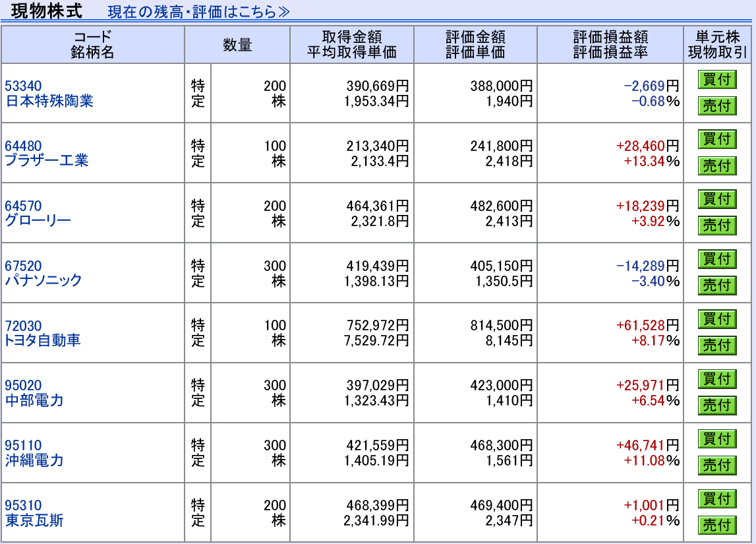Click the 買付 button for 中部電力
The width and height of the screenshot is (756, 544).
(717, 379)
